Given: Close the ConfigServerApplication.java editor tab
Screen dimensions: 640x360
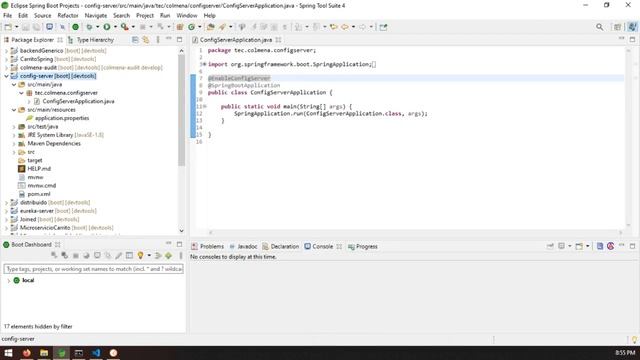Looking at the screenshot, I should (278, 40).
